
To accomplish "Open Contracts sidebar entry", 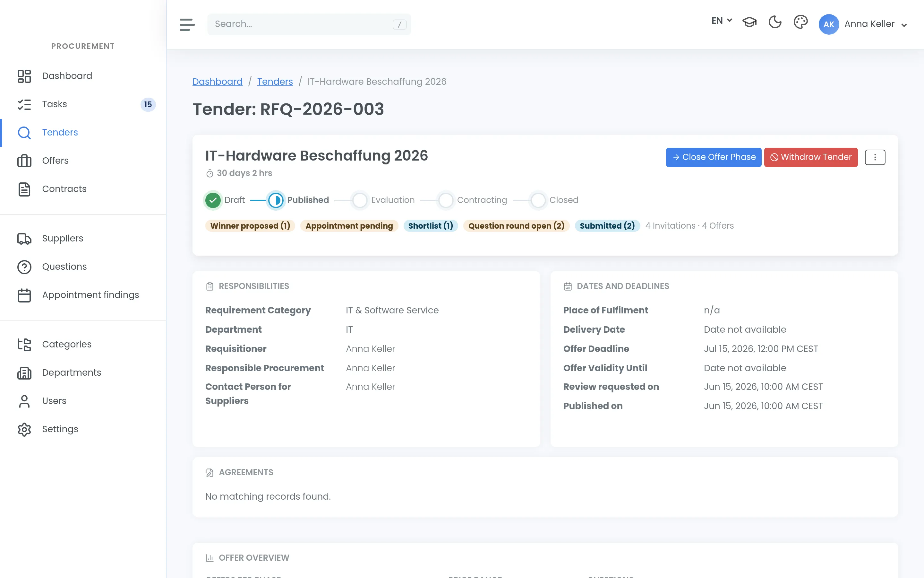I will (x=83, y=189).
